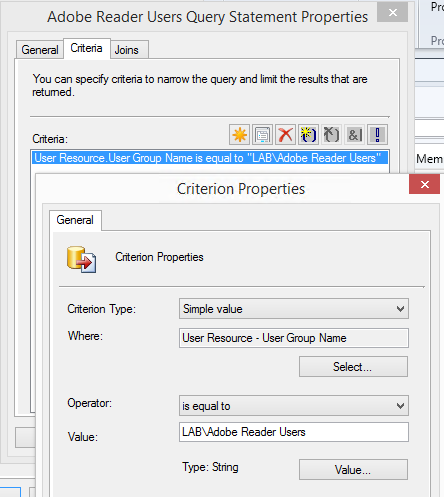Click the Ungroup parentheses icon
Viewport: 444px width, 497px height.
[331, 135]
